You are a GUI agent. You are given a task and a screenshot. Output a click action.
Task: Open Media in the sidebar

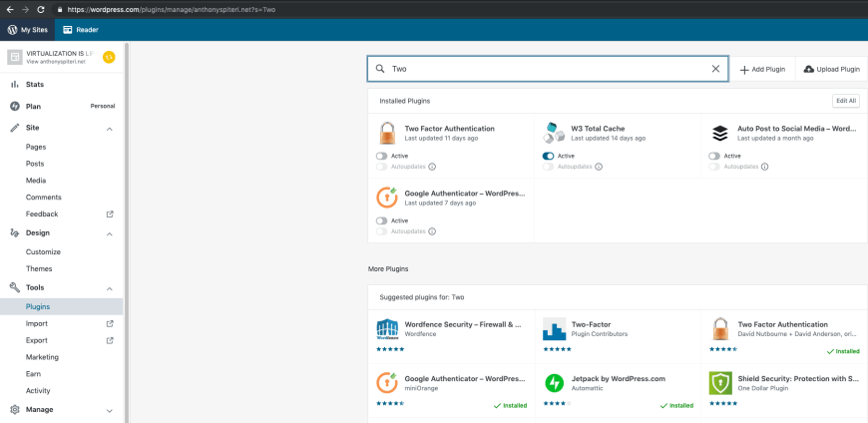[x=36, y=181]
